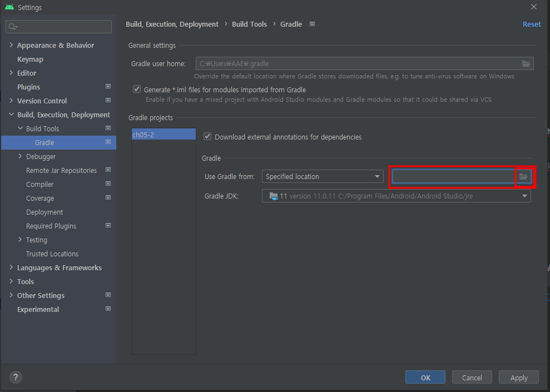550x392 pixels.
Task: Click the settings icon beside Remote Jar Repositories
Action: coord(107,170)
